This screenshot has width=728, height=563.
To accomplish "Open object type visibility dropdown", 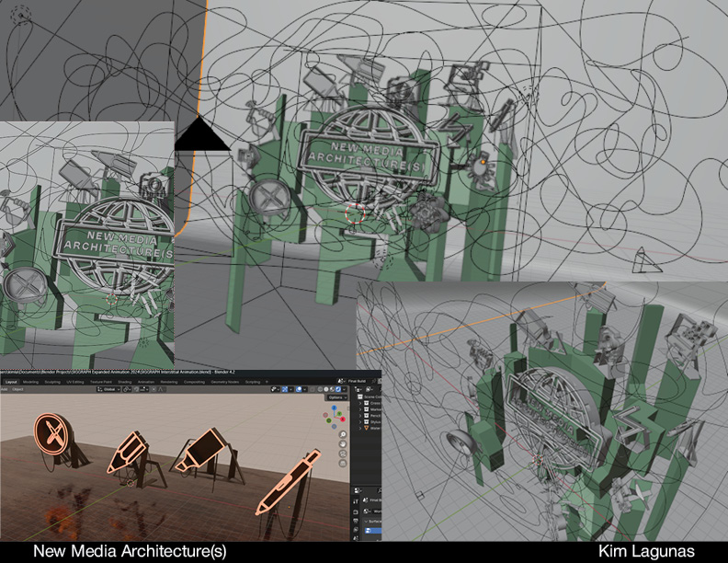I will click(x=276, y=389).
